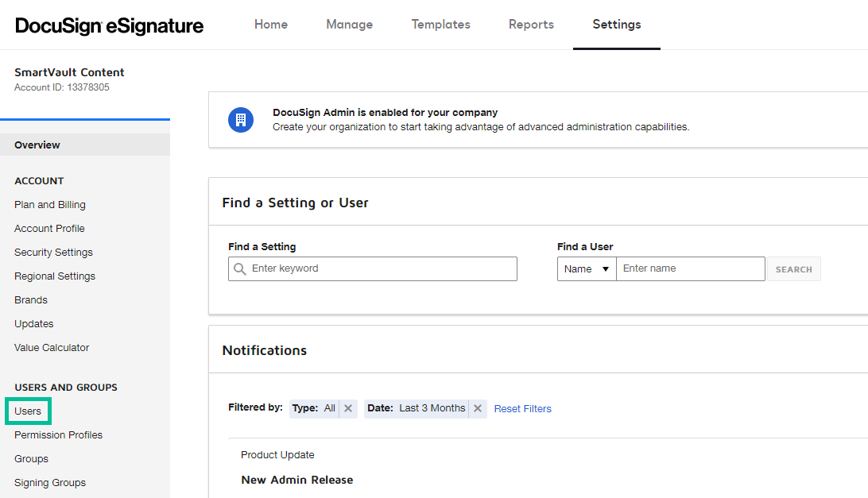868x498 pixels.
Task: Select Permission Profiles in sidebar
Action: 58,435
